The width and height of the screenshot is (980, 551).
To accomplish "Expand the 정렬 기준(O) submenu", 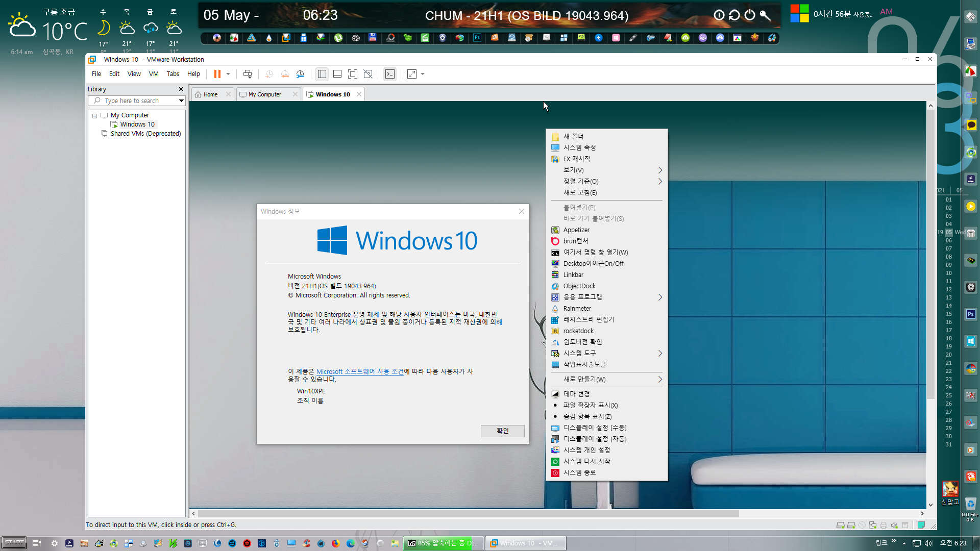I will click(606, 181).
